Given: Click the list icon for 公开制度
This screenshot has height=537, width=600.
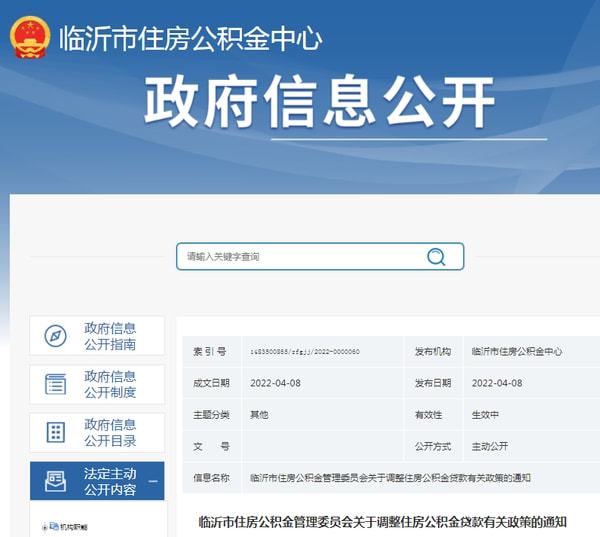Looking at the screenshot, I should 55,384.
